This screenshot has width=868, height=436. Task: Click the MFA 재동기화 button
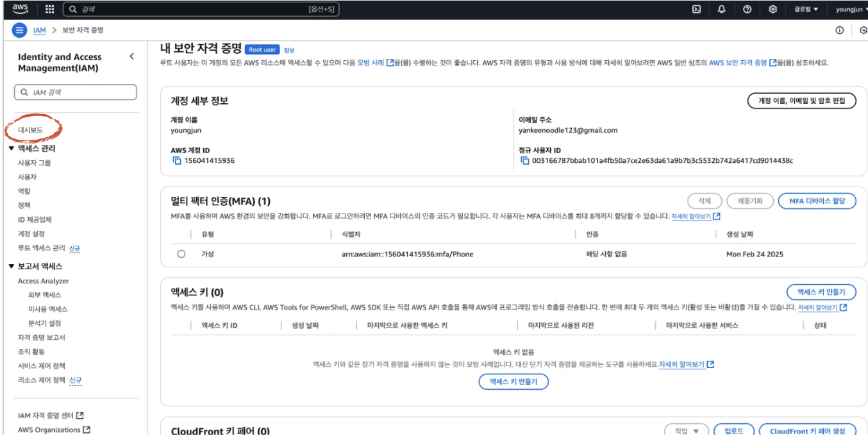tap(750, 201)
